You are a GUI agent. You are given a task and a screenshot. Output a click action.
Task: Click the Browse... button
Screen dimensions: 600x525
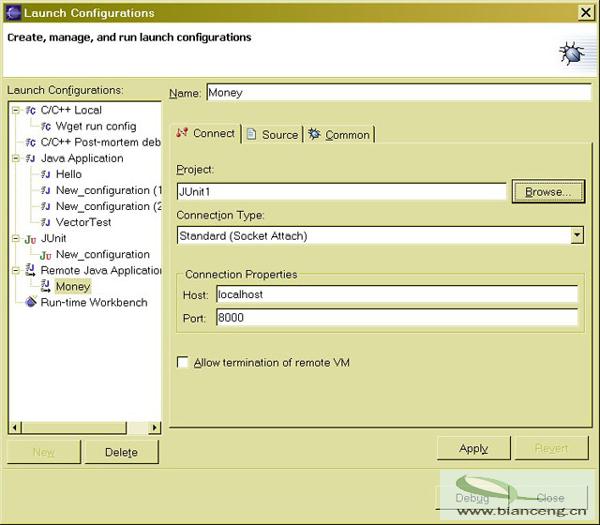548,191
